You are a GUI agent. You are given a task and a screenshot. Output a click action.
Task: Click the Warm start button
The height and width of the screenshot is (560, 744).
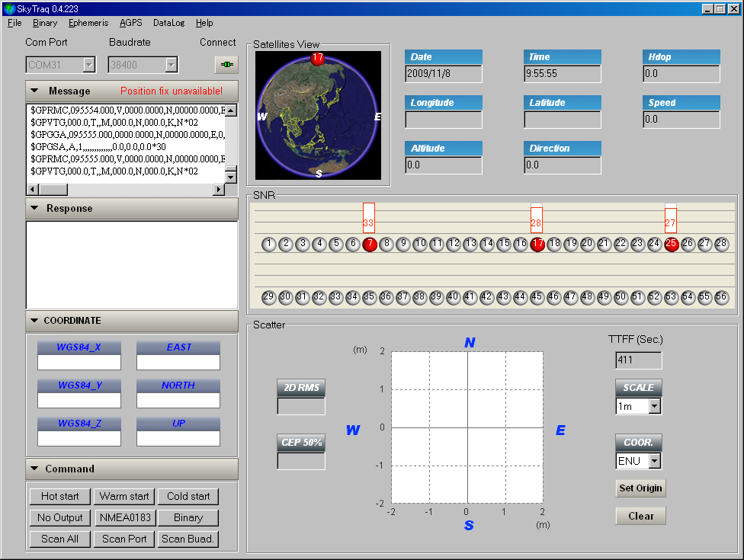124,497
